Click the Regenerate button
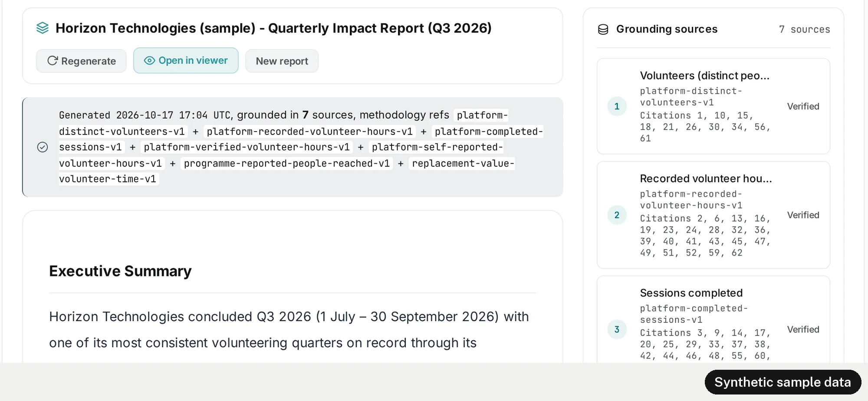This screenshot has height=401, width=868. coord(81,61)
